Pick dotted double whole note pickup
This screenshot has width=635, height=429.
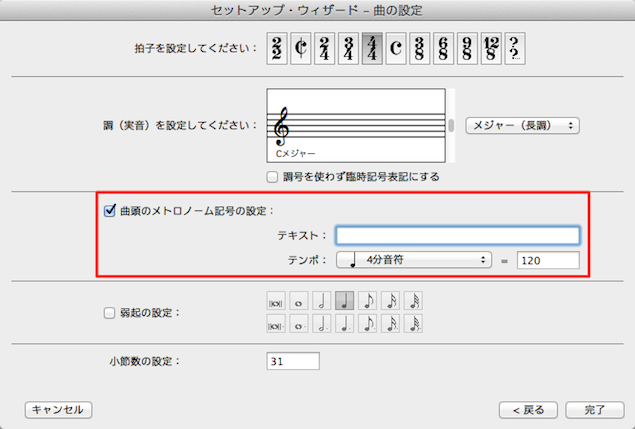point(276,324)
